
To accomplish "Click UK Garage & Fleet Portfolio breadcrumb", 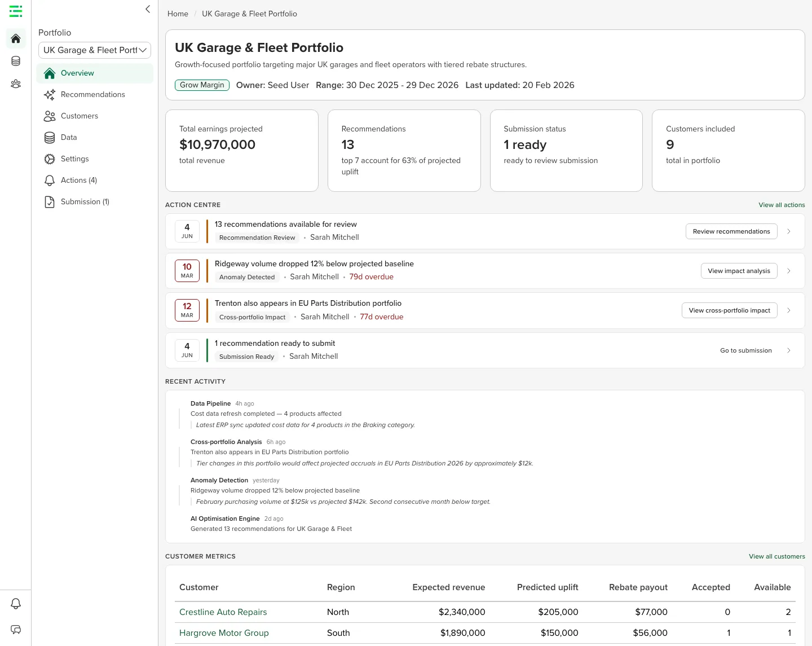I will coord(249,14).
